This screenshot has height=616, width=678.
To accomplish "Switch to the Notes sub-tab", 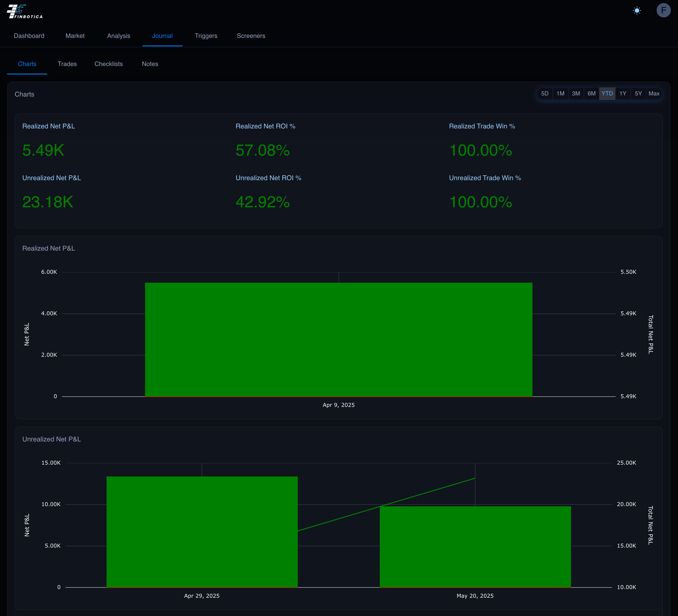I will point(150,64).
